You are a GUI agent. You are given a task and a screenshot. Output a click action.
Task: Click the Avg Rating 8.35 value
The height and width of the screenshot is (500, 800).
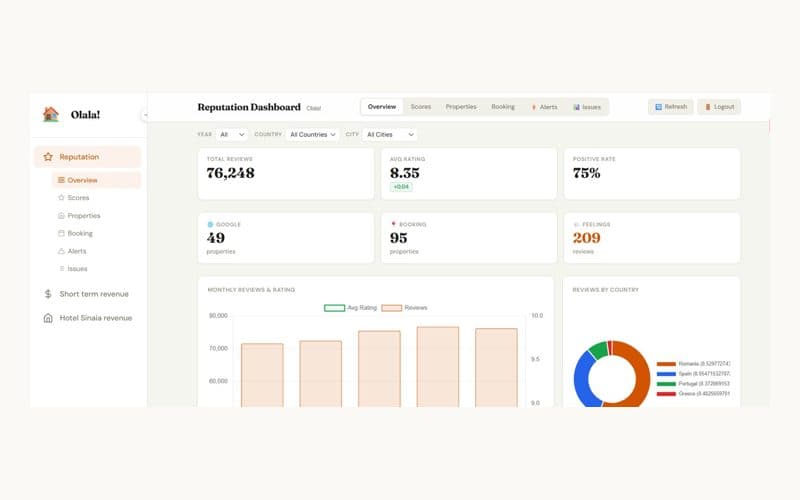coord(405,173)
